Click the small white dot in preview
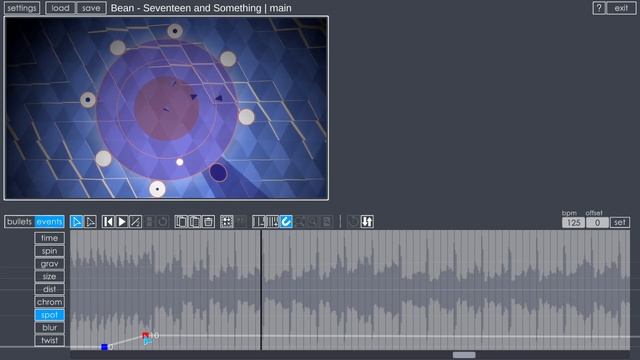 (180, 162)
